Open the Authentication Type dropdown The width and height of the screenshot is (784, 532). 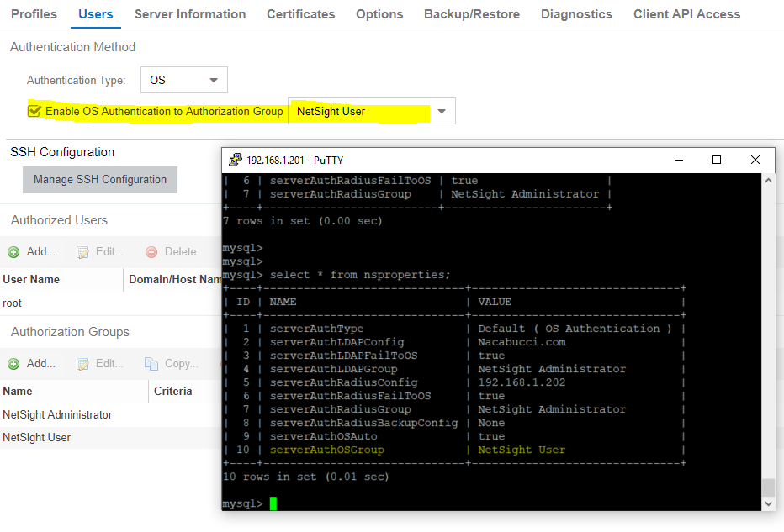pyautogui.click(x=184, y=80)
